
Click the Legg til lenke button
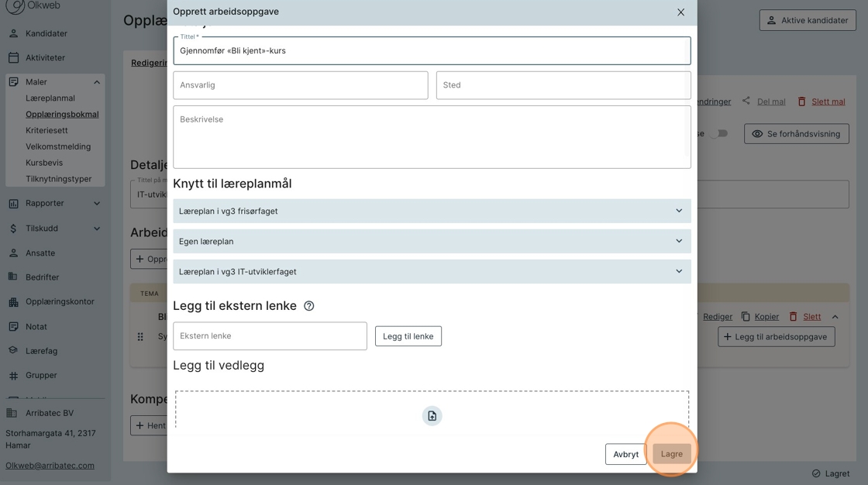coord(408,336)
